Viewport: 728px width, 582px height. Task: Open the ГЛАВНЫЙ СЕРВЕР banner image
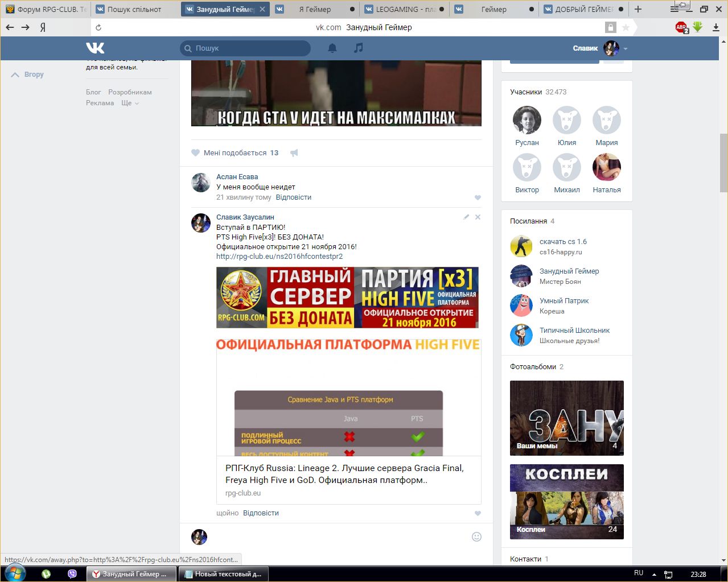[x=347, y=298]
